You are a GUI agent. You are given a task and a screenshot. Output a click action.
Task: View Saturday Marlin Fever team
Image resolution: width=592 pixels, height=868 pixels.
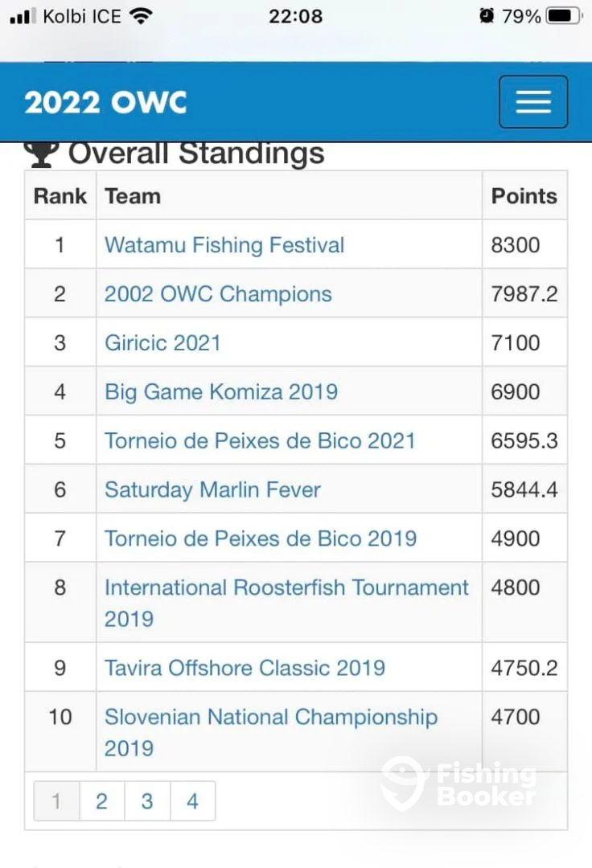tap(212, 489)
